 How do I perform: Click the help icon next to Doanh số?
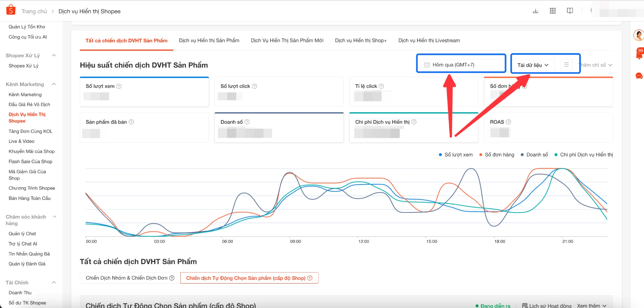(x=247, y=122)
